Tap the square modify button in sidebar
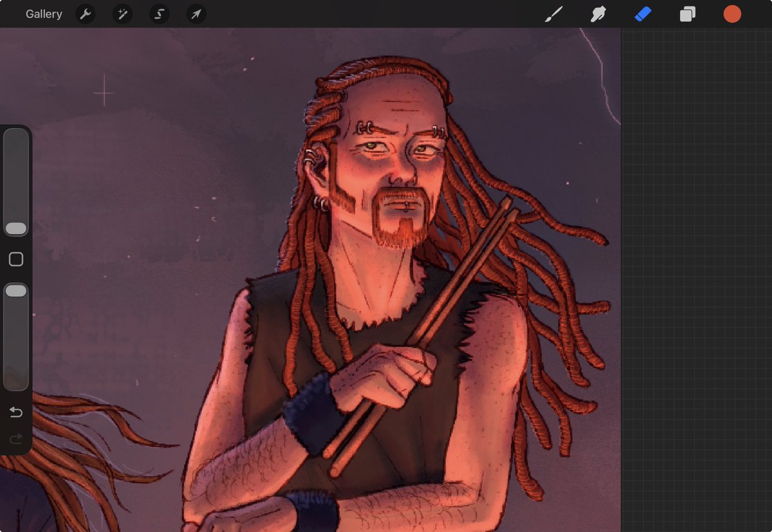This screenshot has width=772, height=532. (16, 259)
